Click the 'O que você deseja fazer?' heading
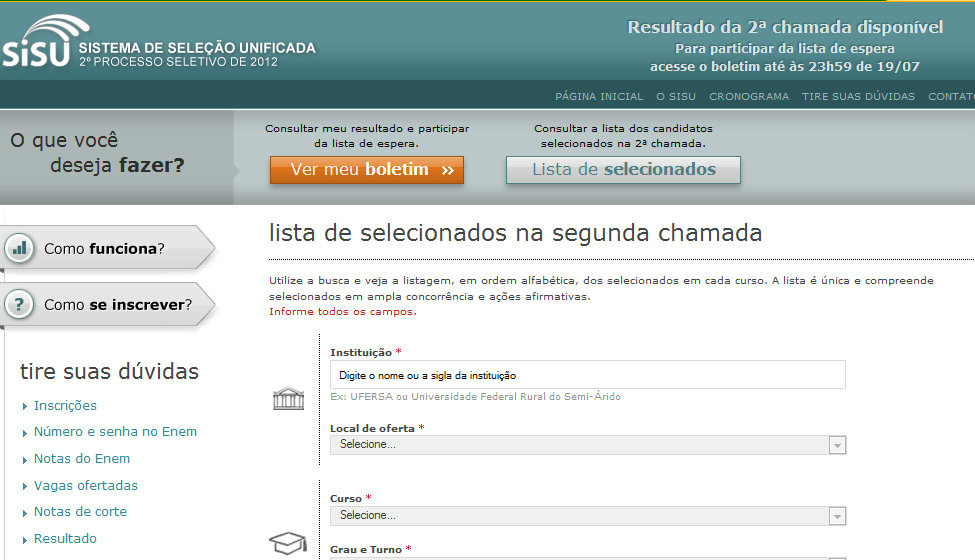 click(98, 152)
